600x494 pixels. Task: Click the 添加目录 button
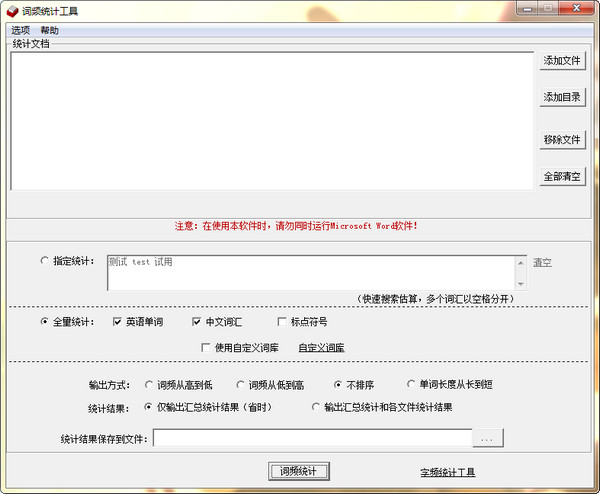[x=562, y=98]
